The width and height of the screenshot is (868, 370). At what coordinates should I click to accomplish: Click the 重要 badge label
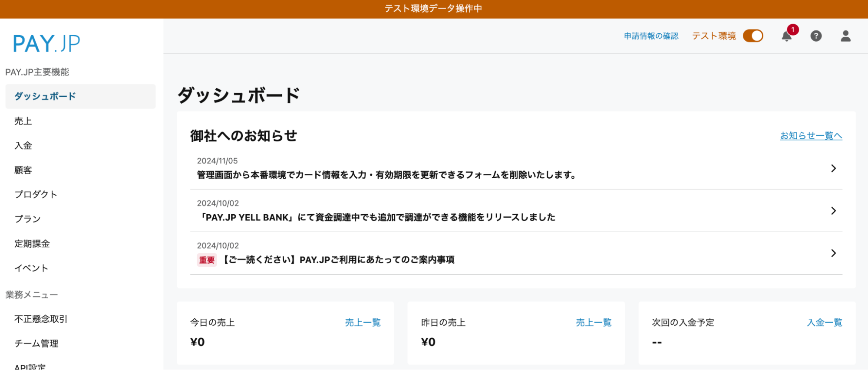[x=207, y=260]
